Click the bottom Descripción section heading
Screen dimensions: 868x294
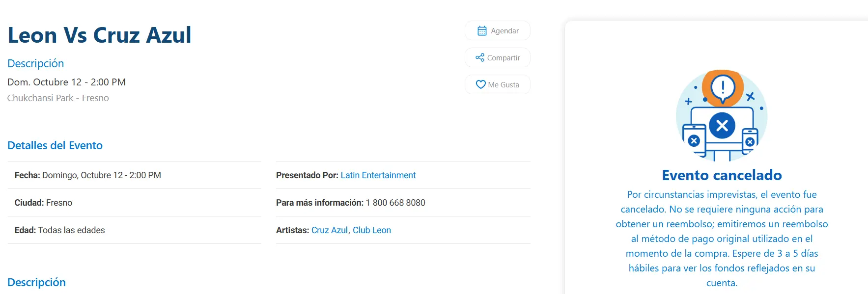click(x=36, y=282)
